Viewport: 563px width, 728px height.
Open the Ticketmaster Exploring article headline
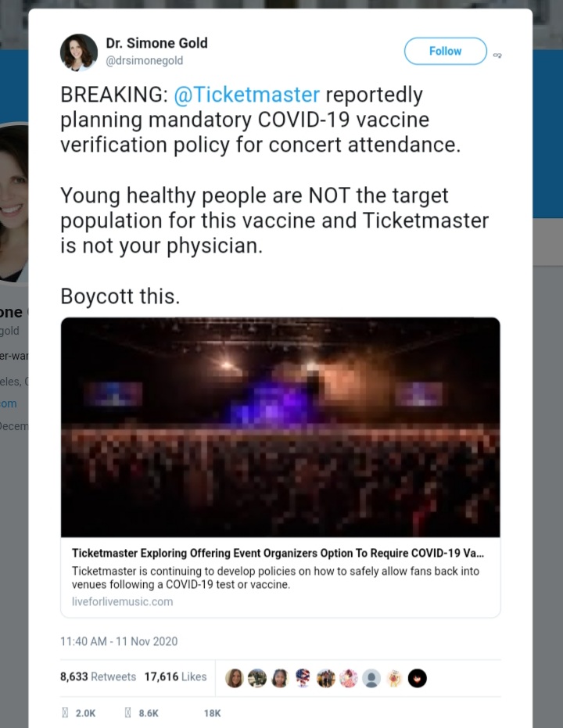[x=278, y=553]
